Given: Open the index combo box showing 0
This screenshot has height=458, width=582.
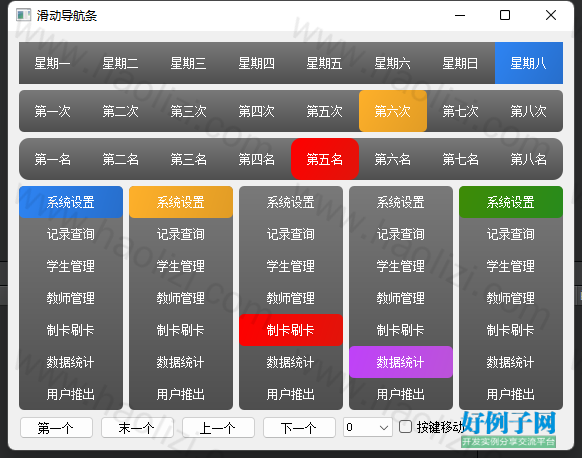Looking at the screenshot, I should (x=368, y=428).
